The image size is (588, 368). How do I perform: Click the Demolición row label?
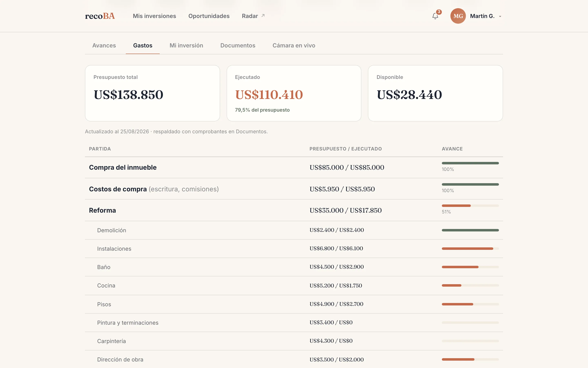click(111, 230)
